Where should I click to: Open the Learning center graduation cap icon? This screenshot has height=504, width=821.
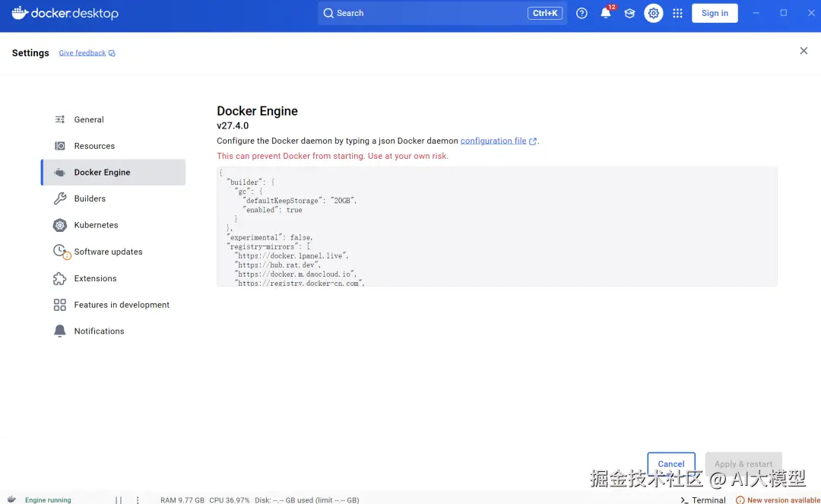(629, 13)
